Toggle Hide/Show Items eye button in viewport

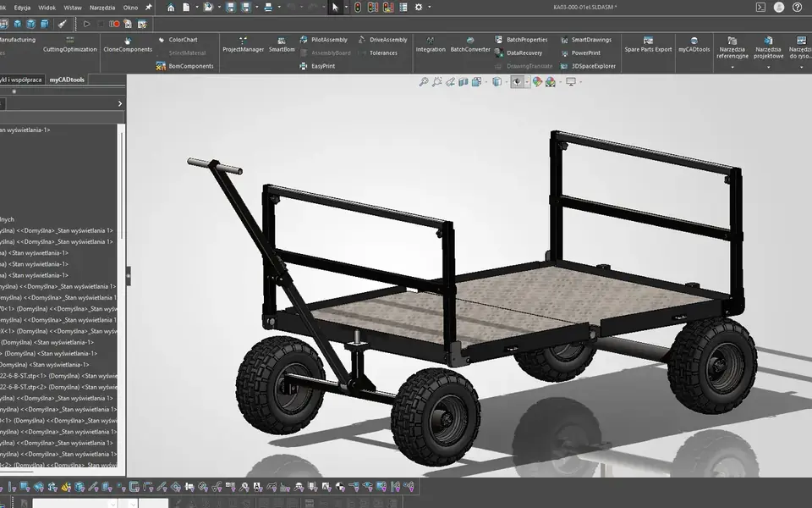[x=517, y=82]
